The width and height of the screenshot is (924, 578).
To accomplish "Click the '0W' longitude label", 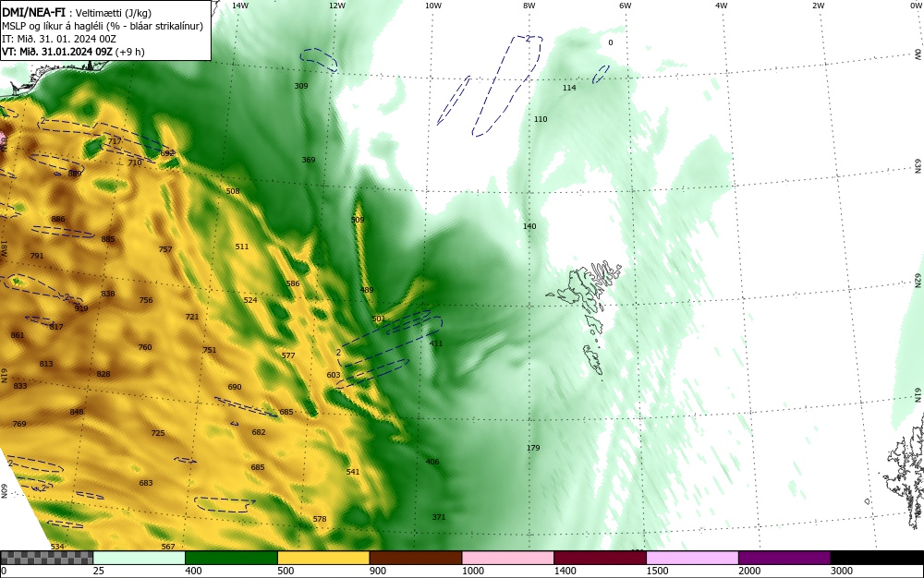I will 915,6.
